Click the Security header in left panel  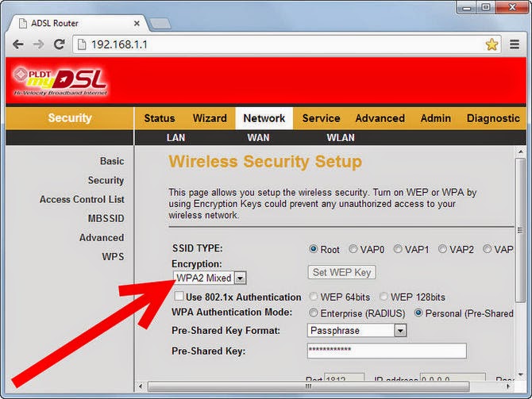click(x=70, y=118)
